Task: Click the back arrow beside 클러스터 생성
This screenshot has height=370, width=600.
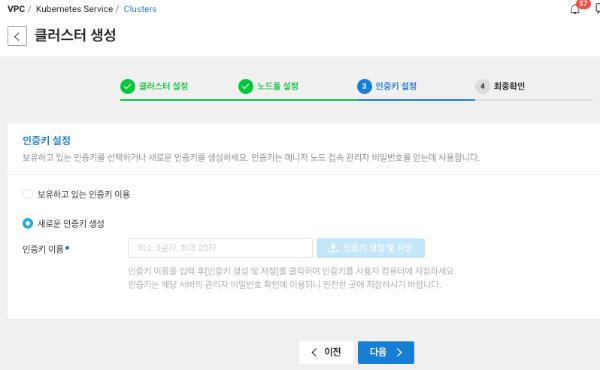Action: point(17,36)
